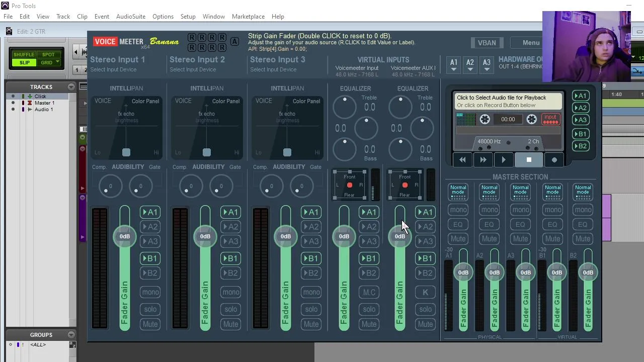Screen dimensions: 644x362
Task: Open the A1 hardware out device selector
Action: [453, 64]
